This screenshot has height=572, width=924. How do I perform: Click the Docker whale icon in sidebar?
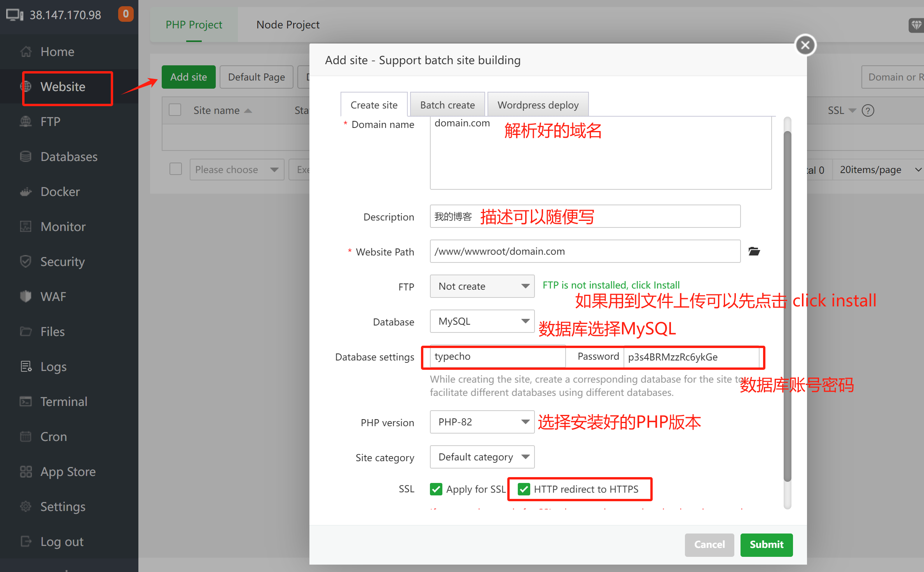point(26,191)
